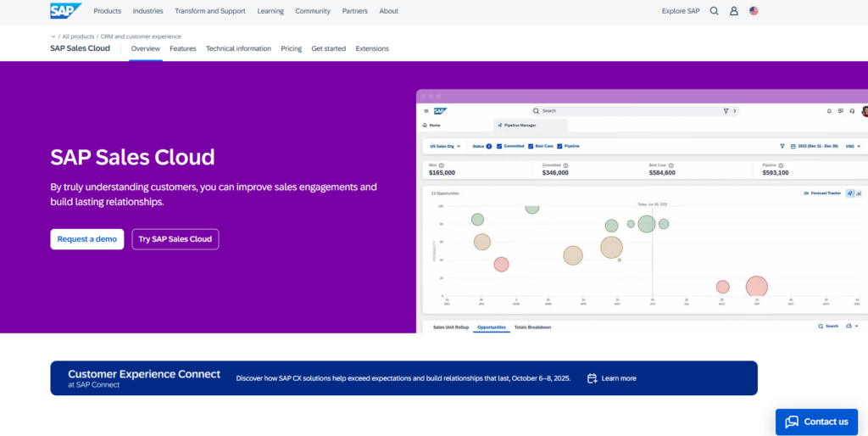
Task: Click the hamburger menu in the dashboard preview
Action: pyautogui.click(x=426, y=111)
